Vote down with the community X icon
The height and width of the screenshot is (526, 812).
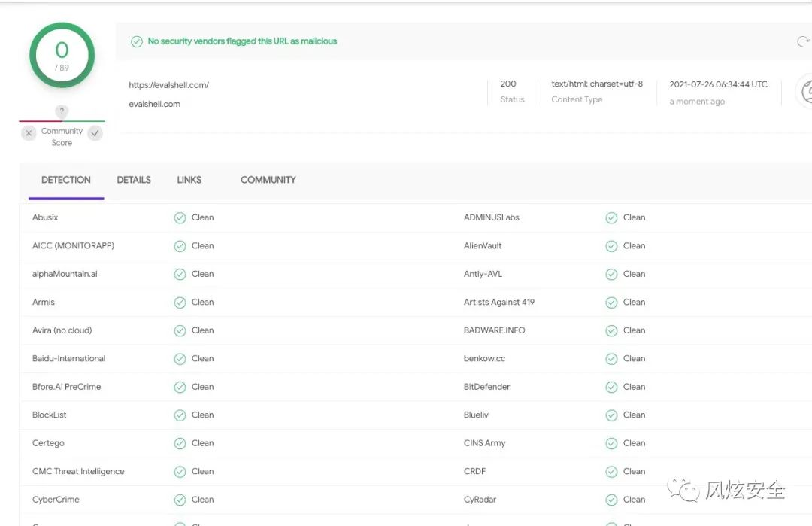click(x=29, y=133)
